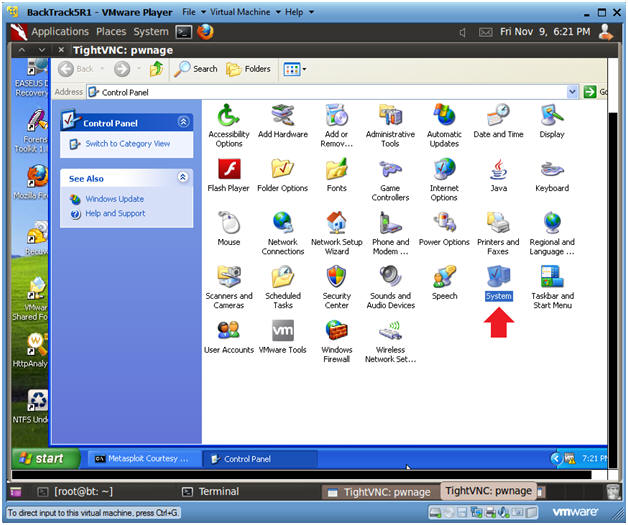
Task: Open Wireless Network Setup icon
Action: 390,341
